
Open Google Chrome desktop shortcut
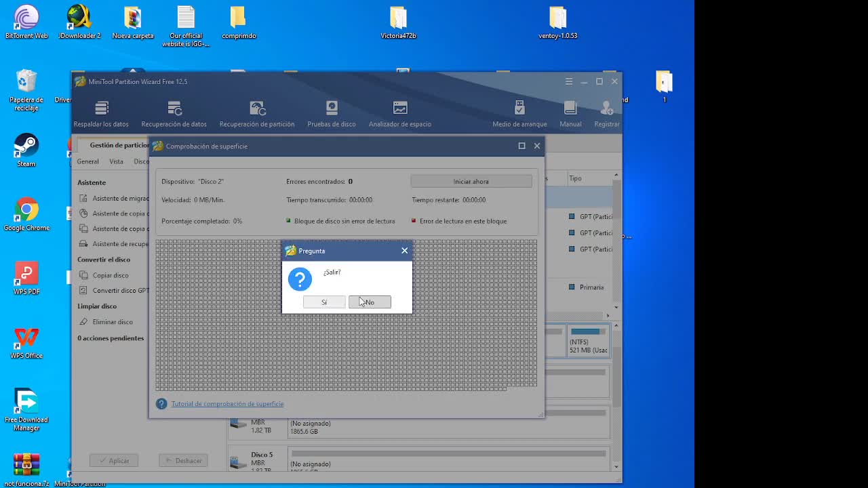pos(26,214)
